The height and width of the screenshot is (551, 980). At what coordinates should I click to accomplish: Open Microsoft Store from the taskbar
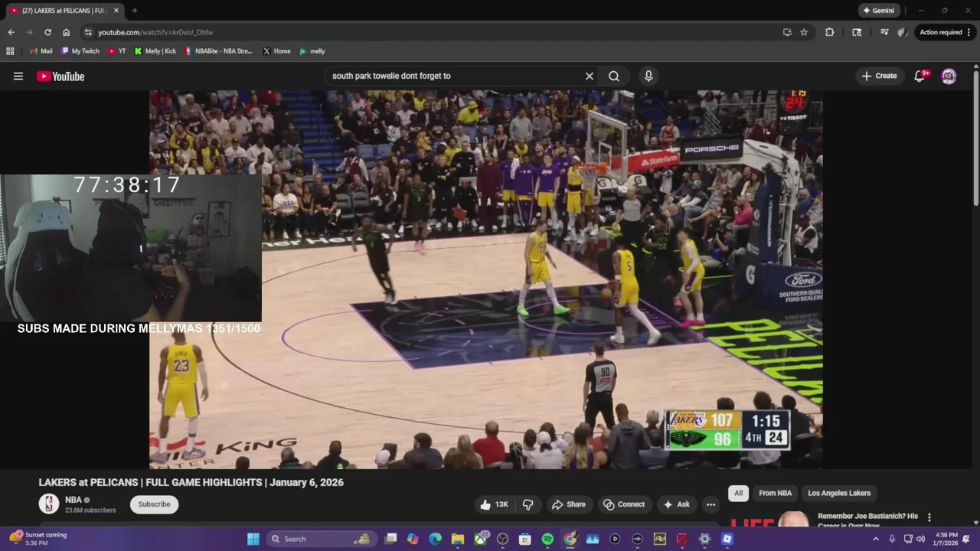coord(525,539)
